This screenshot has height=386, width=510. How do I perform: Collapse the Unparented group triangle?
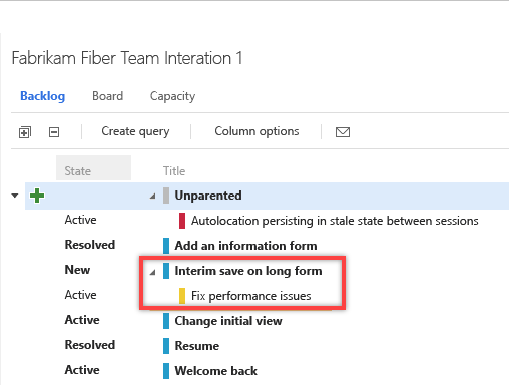pyautogui.click(x=153, y=196)
